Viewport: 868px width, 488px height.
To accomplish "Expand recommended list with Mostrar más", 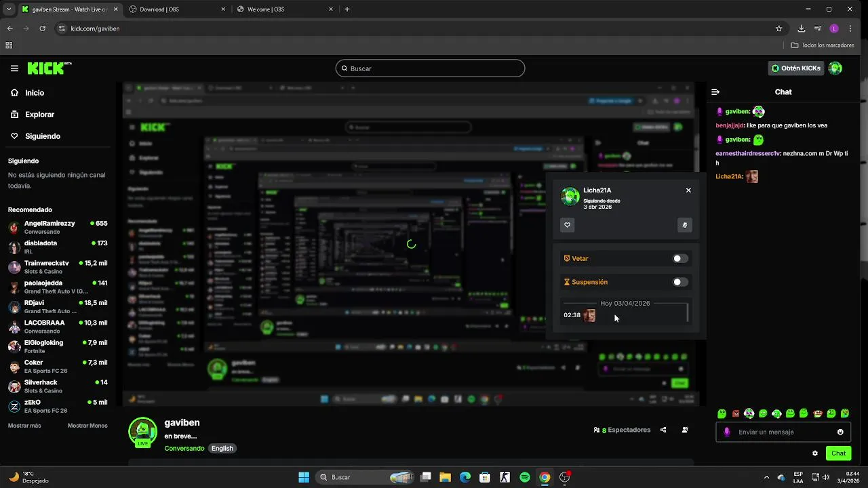I will pyautogui.click(x=24, y=426).
